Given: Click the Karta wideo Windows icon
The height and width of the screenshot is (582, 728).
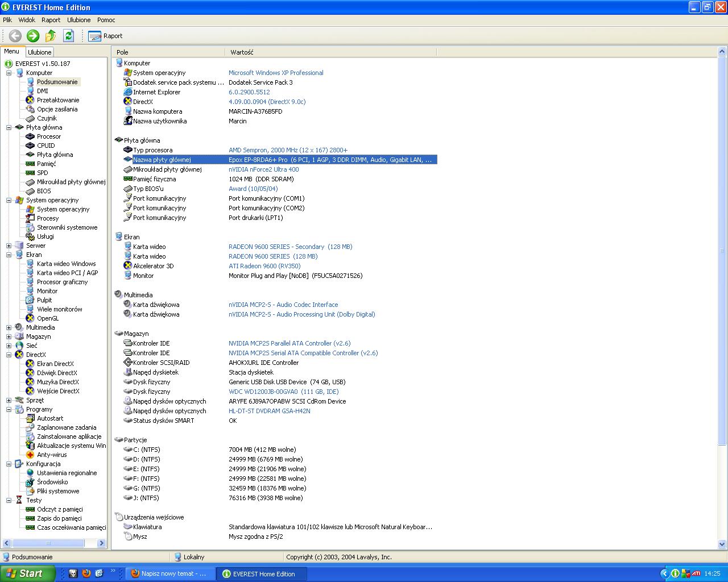Looking at the screenshot, I should coord(30,264).
